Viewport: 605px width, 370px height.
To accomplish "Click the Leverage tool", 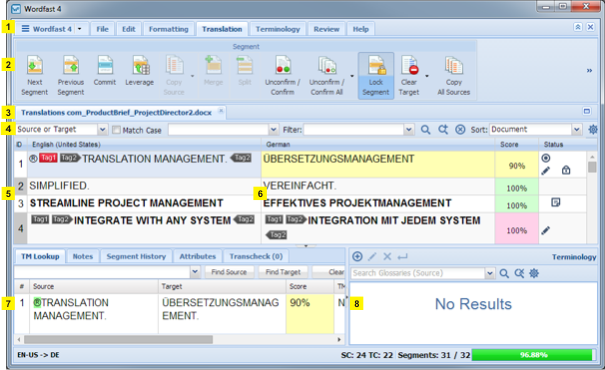I will (140, 71).
